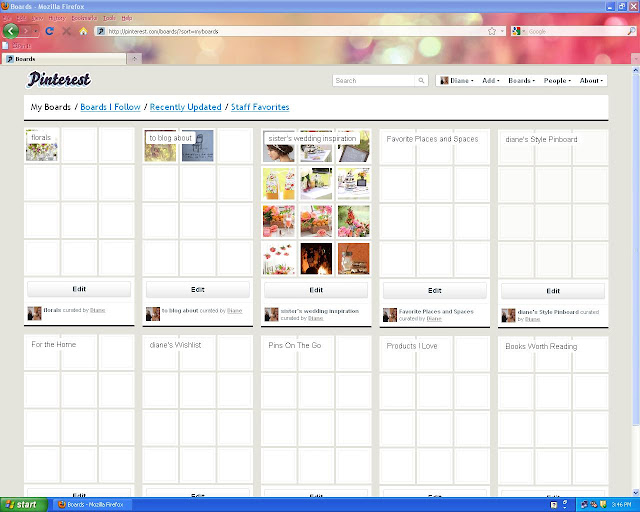Click Edit under sister's wedding inspiration board
This screenshot has height=512, width=640.
316,290
